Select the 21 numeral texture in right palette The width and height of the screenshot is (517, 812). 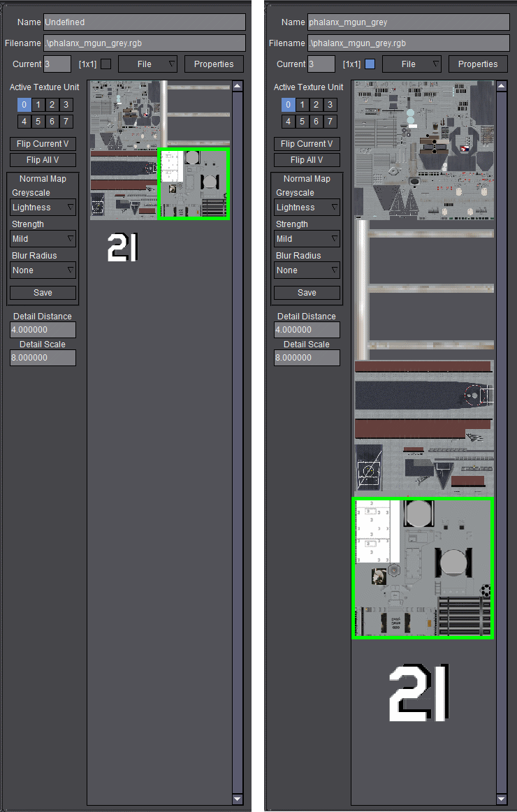click(419, 693)
